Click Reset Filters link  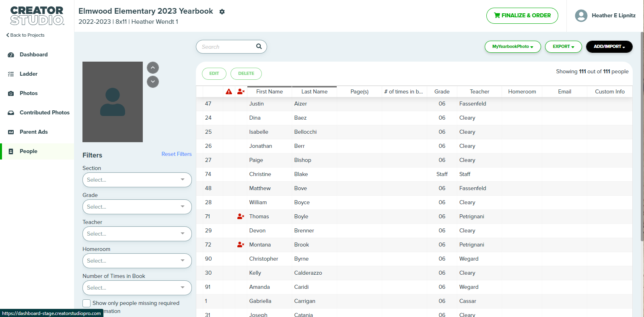click(x=177, y=154)
